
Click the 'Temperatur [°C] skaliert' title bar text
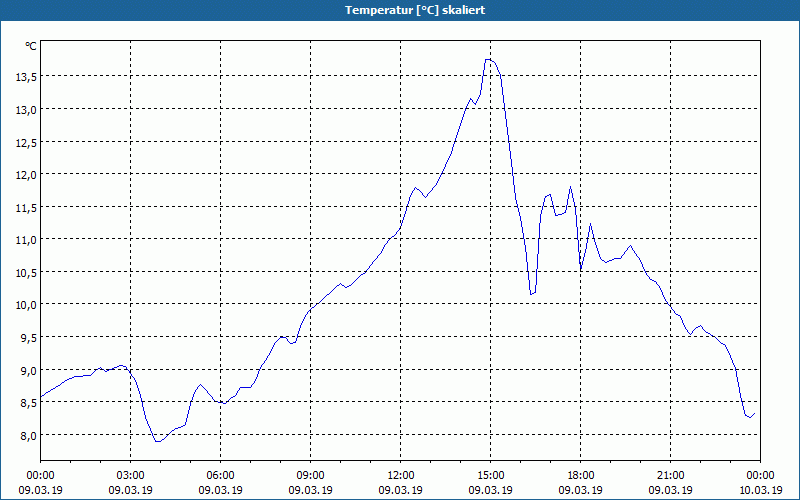pyautogui.click(x=415, y=10)
